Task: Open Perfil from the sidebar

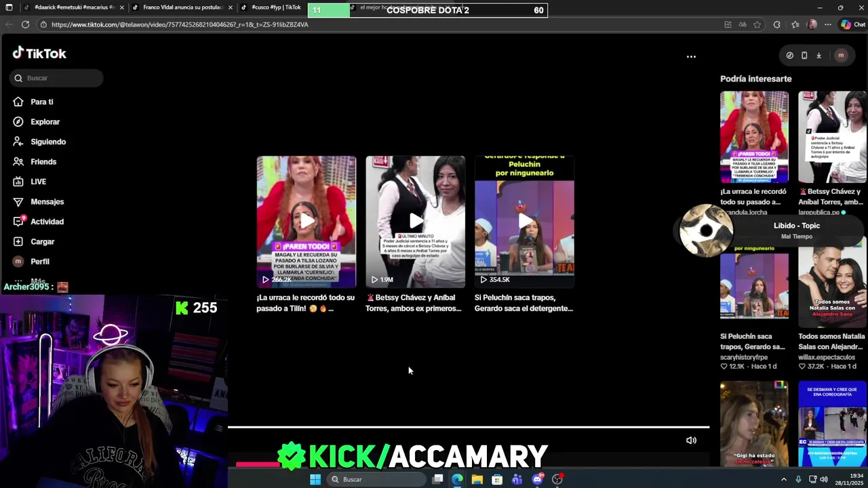Action: [x=39, y=262]
